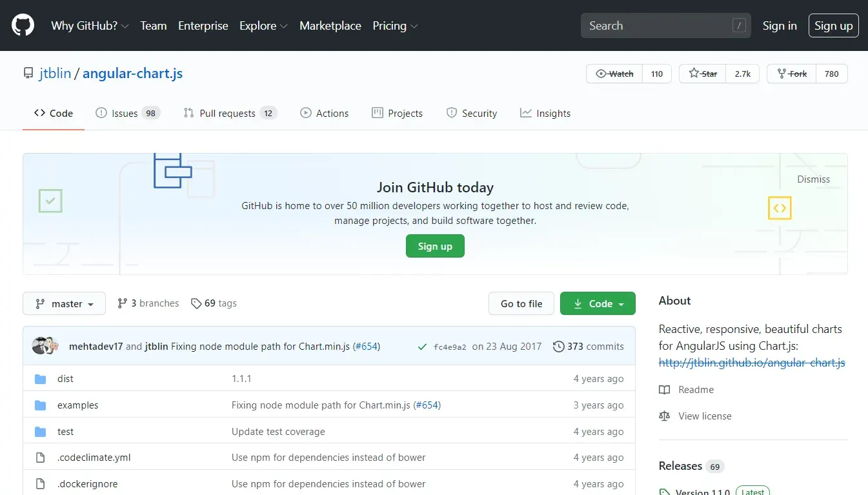Open the Projects tab

point(397,113)
